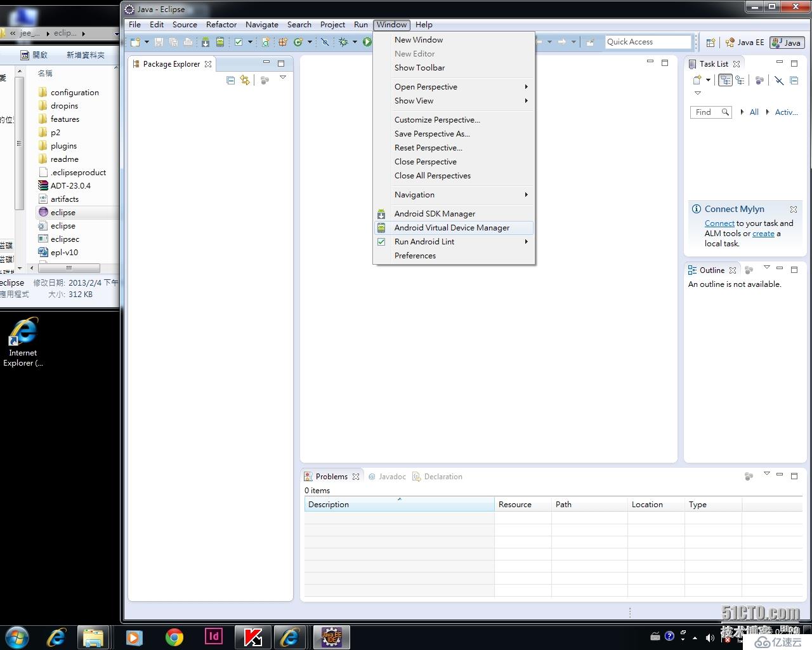The height and width of the screenshot is (650, 812).
Task: Open Kaspersky from the taskbar
Action: (x=252, y=637)
